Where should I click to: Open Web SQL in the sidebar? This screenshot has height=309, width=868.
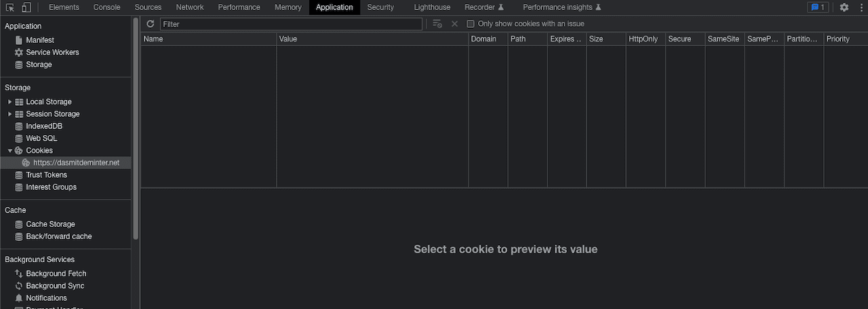click(x=41, y=139)
